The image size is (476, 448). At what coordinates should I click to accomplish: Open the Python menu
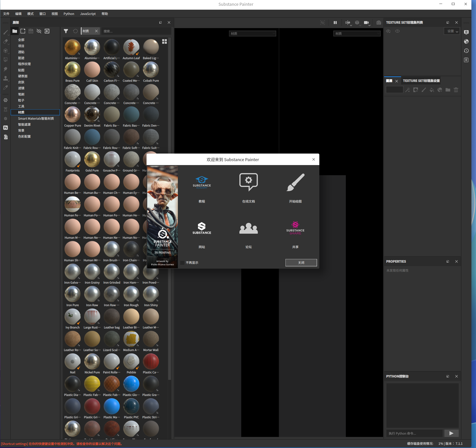coord(69,14)
